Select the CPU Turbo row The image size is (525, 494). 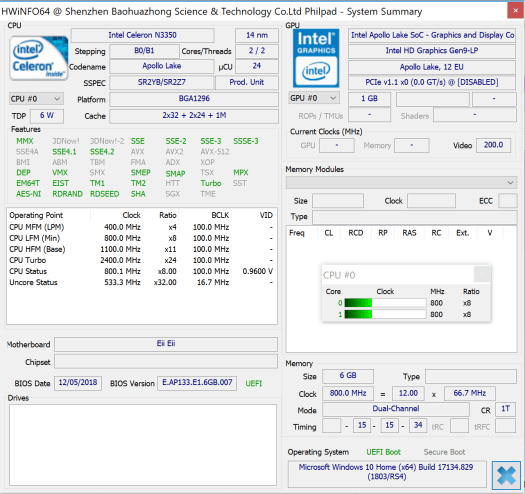point(141,260)
